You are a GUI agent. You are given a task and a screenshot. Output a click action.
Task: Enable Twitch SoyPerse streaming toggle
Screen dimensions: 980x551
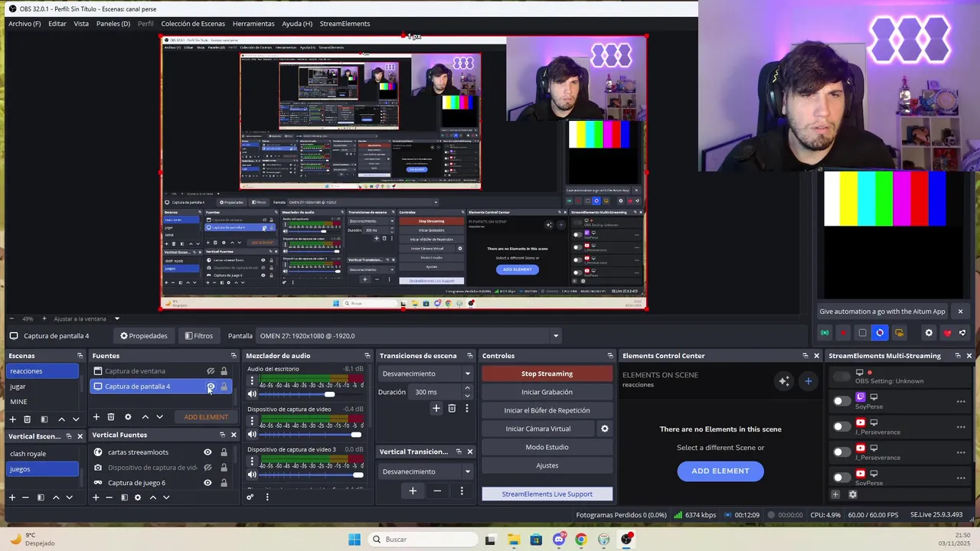tap(841, 401)
